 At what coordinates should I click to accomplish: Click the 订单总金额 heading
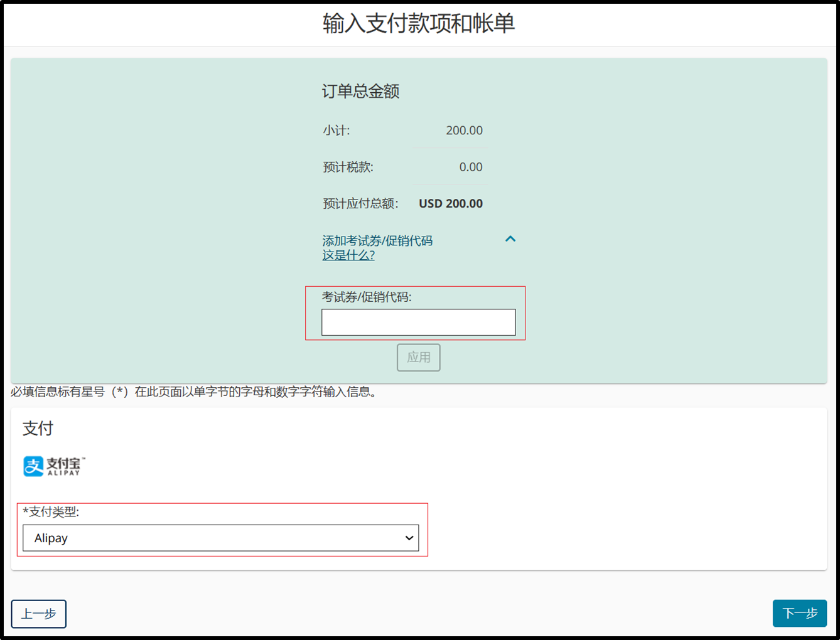click(x=361, y=92)
